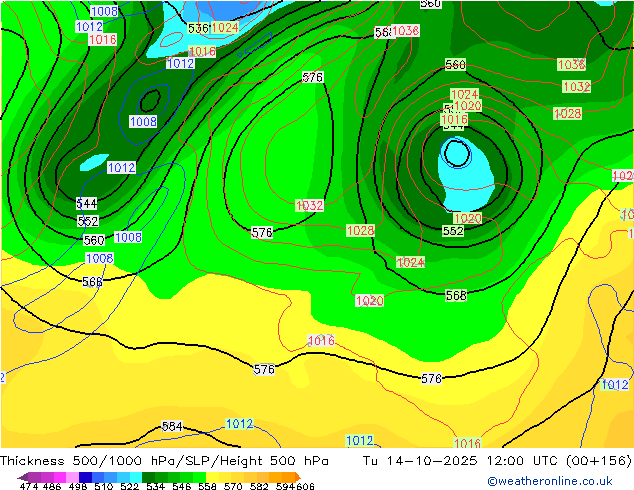Click the 510 legend value

point(104,486)
